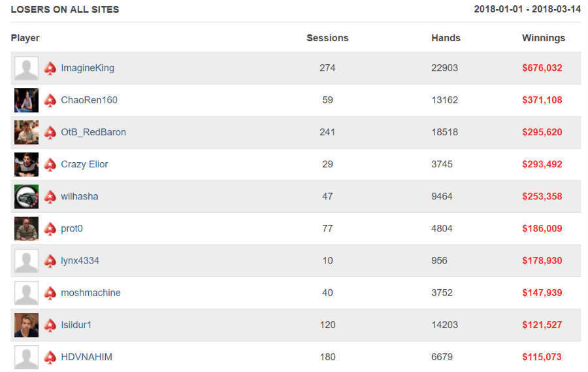Click OtB_RedBaron's profile picture
Screen dimensions: 588x372
pyautogui.click(x=26, y=132)
